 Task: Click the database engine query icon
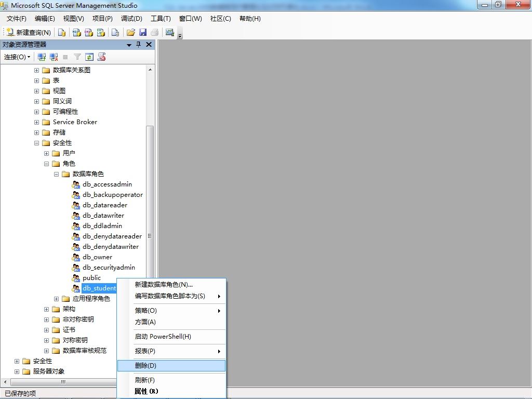click(x=62, y=32)
